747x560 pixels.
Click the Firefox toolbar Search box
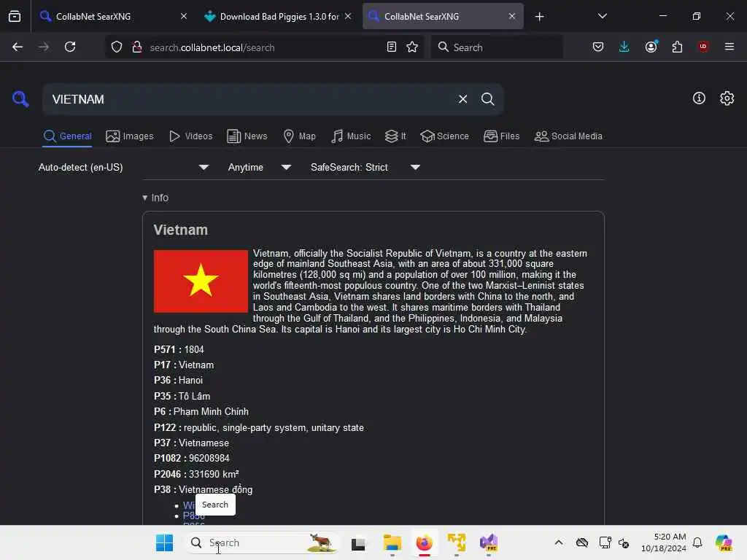(x=497, y=47)
